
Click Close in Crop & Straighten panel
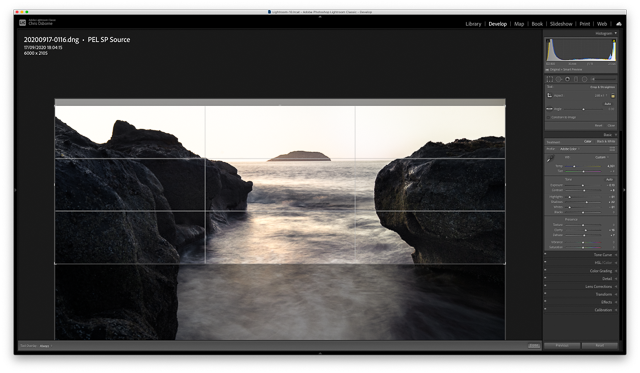611,126
